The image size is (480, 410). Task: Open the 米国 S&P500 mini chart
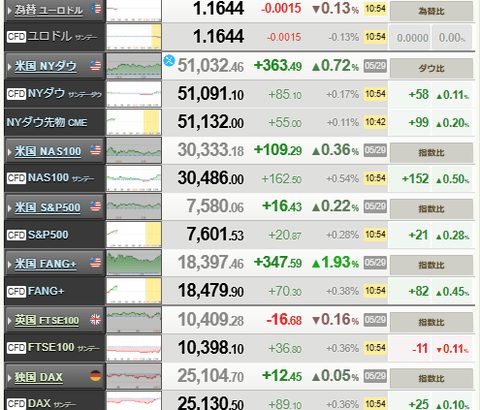point(134,207)
